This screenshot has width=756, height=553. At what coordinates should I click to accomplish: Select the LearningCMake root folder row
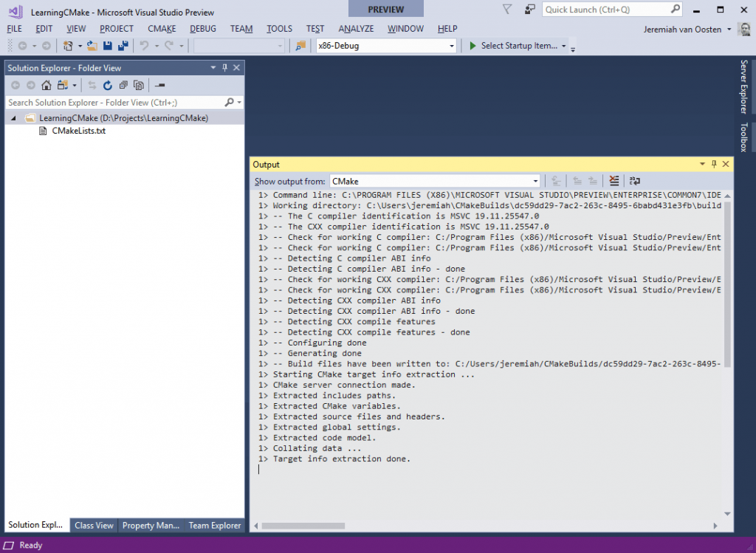(x=124, y=118)
